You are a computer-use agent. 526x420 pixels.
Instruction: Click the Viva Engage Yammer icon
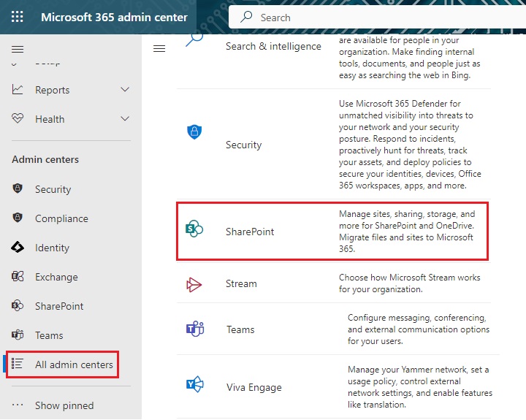click(194, 384)
